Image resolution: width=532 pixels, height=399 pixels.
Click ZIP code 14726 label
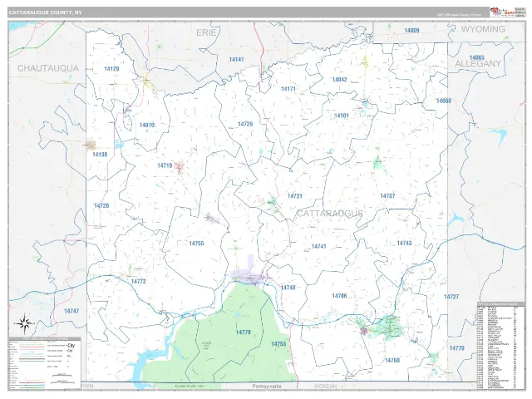pos(101,206)
